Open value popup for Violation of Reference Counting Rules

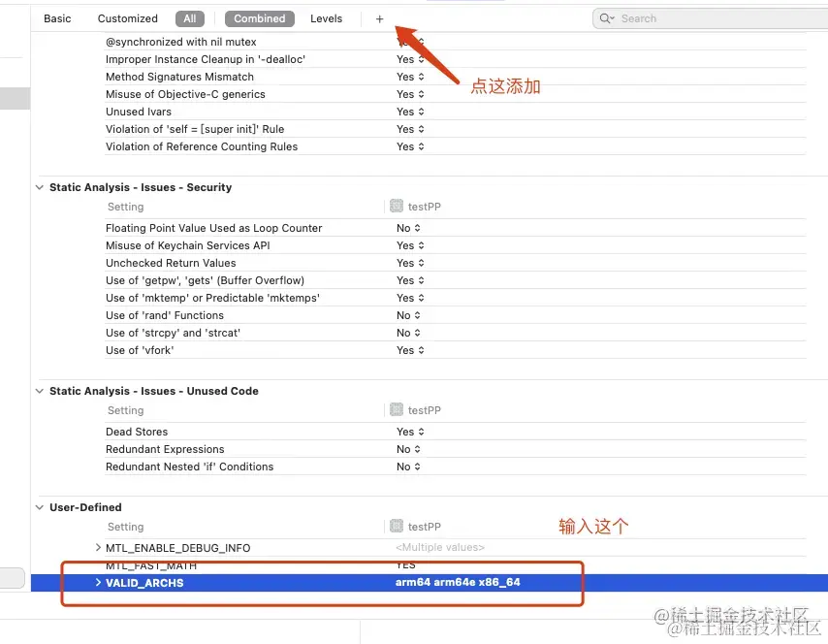point(410,146)
